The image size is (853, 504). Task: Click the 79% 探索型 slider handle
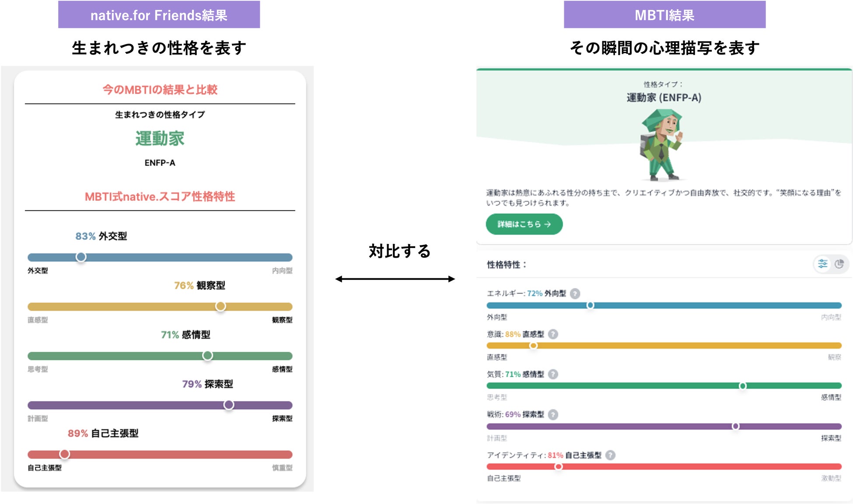(228, 405)
